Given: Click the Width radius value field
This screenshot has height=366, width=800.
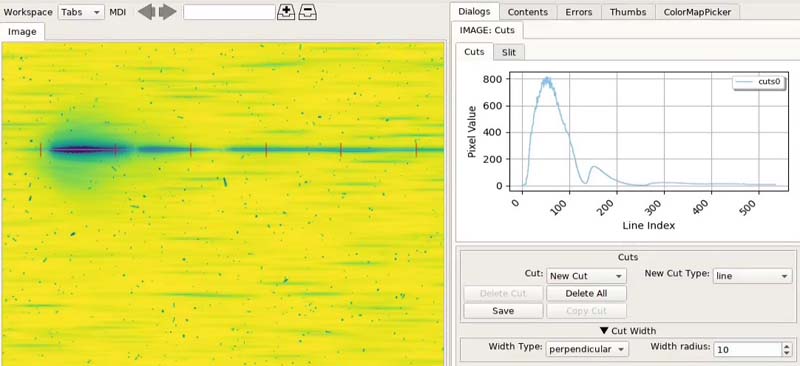Looking at the screenshot, I should 747,349.
